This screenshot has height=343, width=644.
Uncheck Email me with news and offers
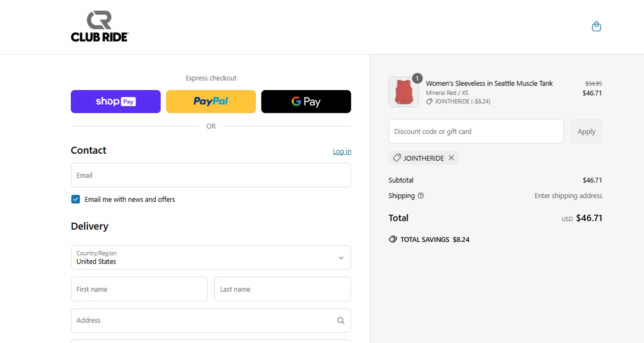76,199
